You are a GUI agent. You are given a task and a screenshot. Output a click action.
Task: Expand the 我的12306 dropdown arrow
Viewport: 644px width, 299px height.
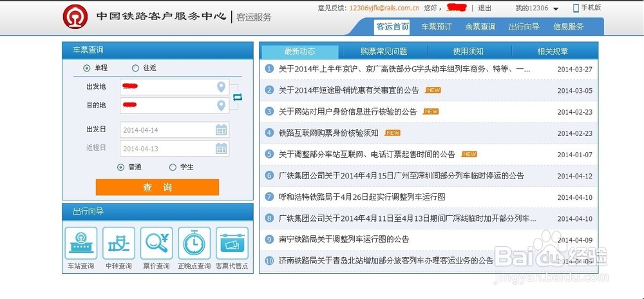tap(556, 8)
